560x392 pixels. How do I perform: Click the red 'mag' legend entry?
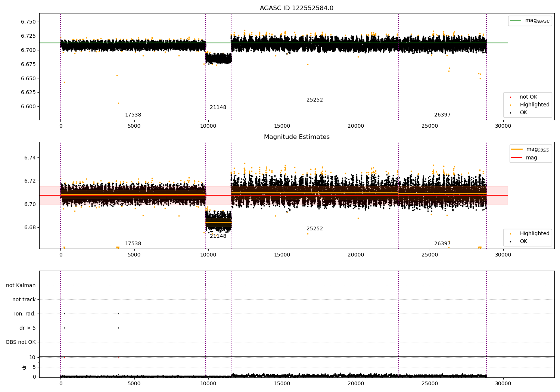(x=524, y=158)
